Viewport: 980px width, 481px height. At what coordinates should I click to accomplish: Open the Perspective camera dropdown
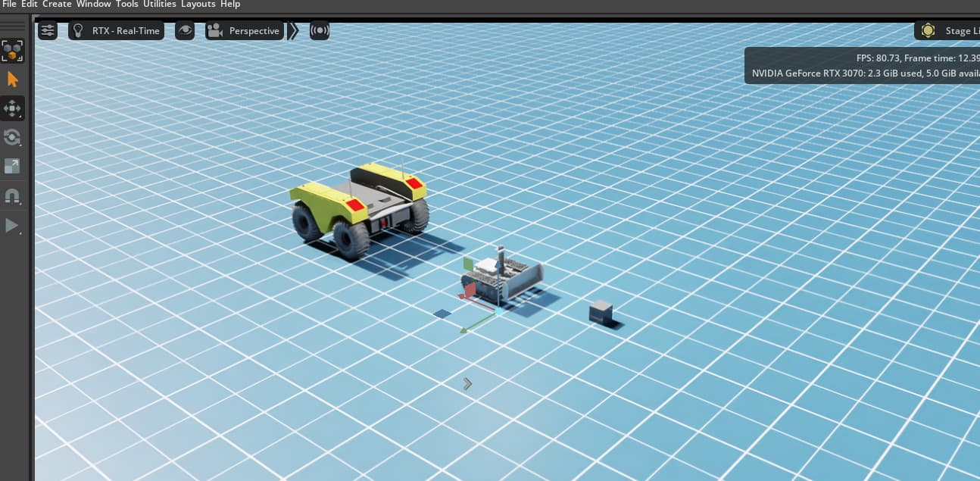pos(254,30)
